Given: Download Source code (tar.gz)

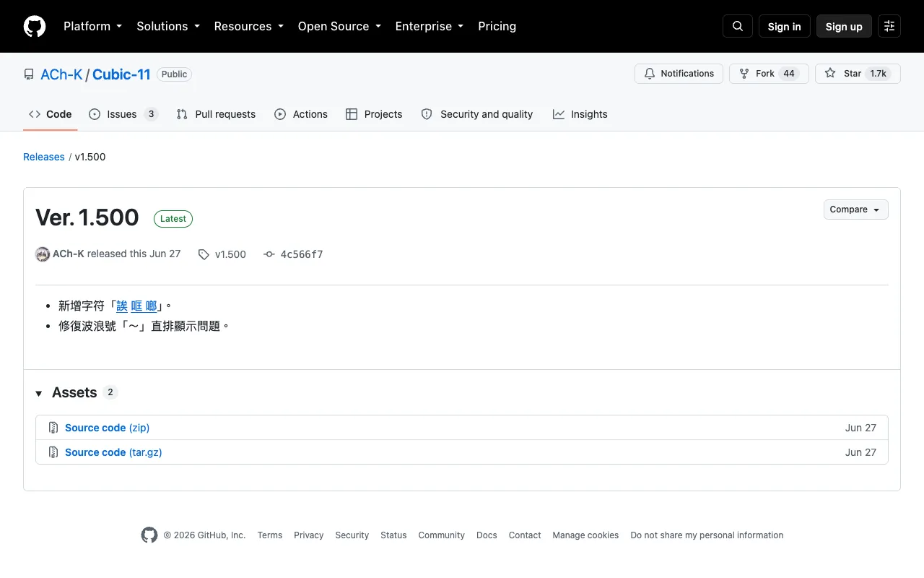Looking at the screenshot, I should (x=113, y=452).
